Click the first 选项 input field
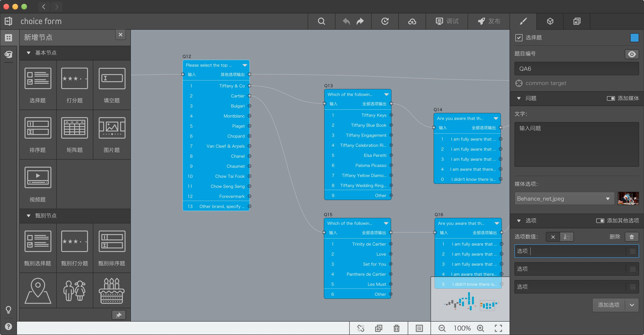The image size is (644, 335). (577, 251)
